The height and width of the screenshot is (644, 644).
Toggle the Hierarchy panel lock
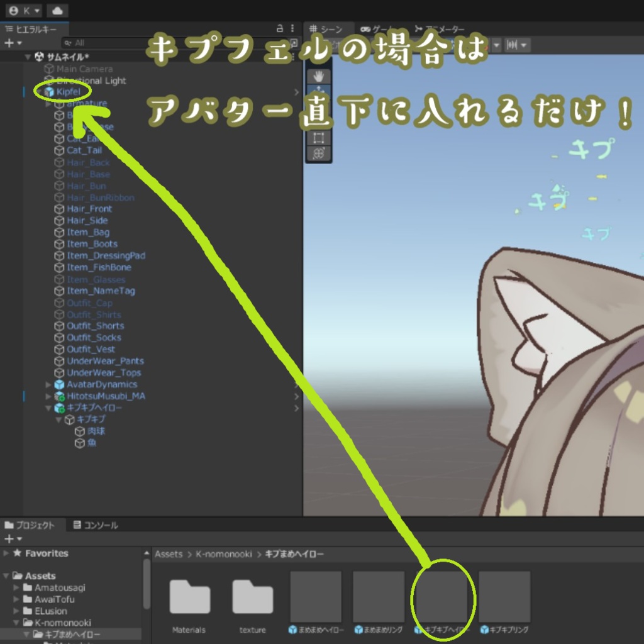pyautogui.click(x=280, y=28)
